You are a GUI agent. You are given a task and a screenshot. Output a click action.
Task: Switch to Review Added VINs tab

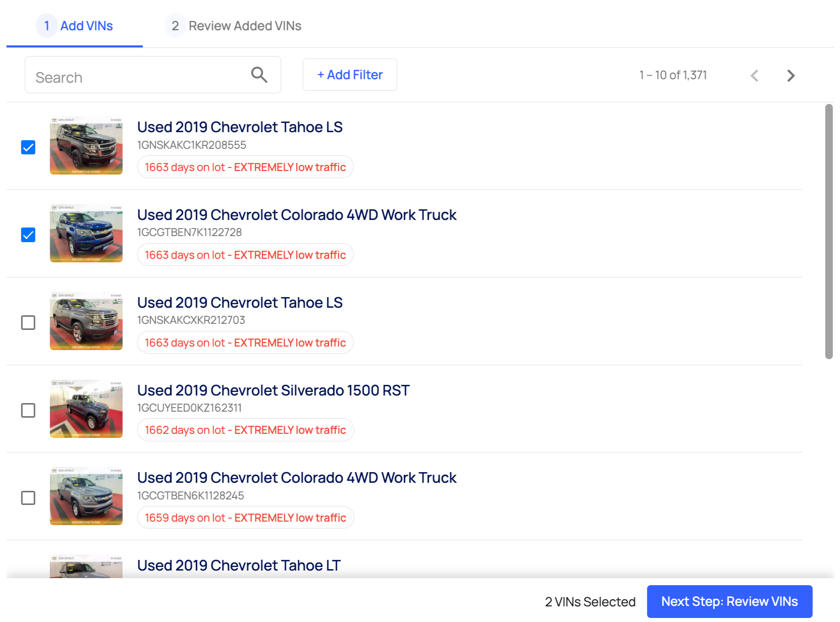(233, 26)
